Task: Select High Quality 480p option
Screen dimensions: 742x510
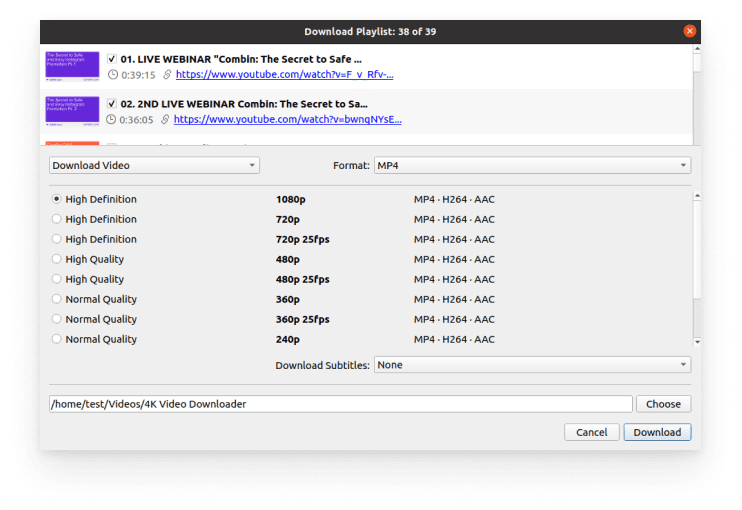Action: [56, 259]
